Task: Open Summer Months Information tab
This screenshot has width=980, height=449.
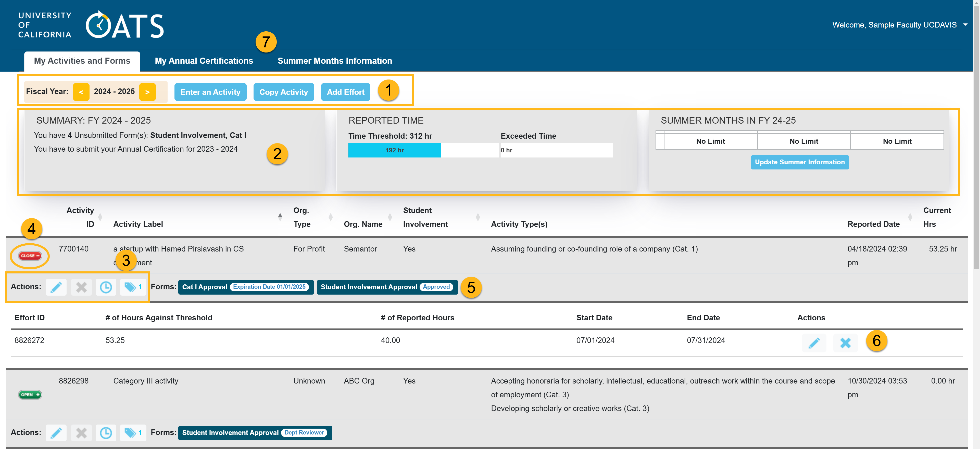Action: point(334,61)
